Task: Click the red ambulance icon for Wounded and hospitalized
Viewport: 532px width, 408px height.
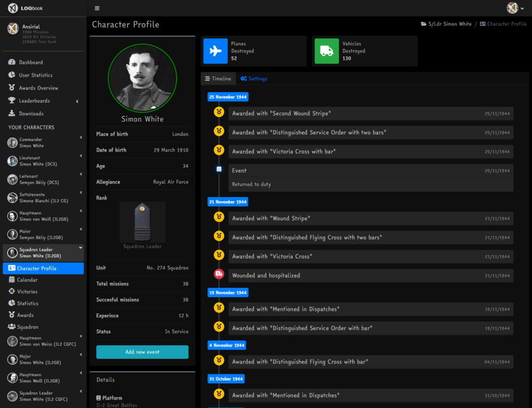Action: 219,274
